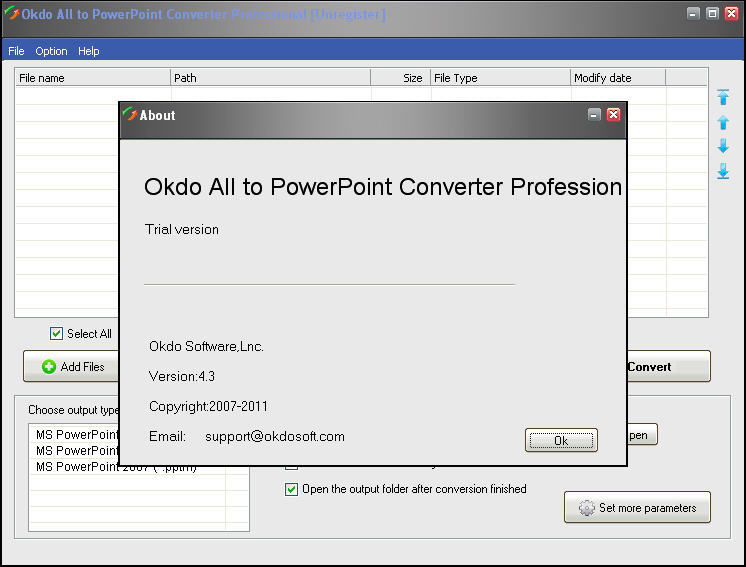
Task: Click the Move up arrow icon
Action: click(723, 122)
